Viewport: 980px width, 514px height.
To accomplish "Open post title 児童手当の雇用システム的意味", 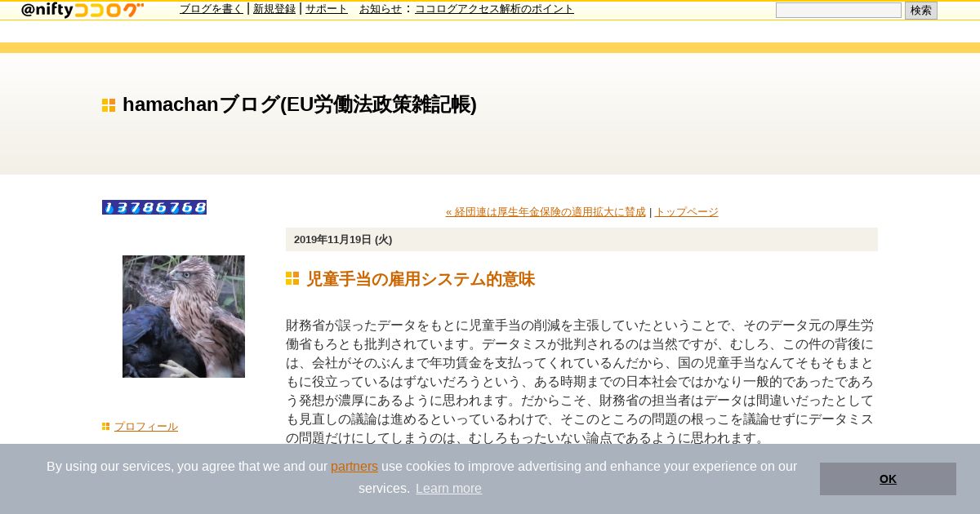I will click(x=421, y=279).
